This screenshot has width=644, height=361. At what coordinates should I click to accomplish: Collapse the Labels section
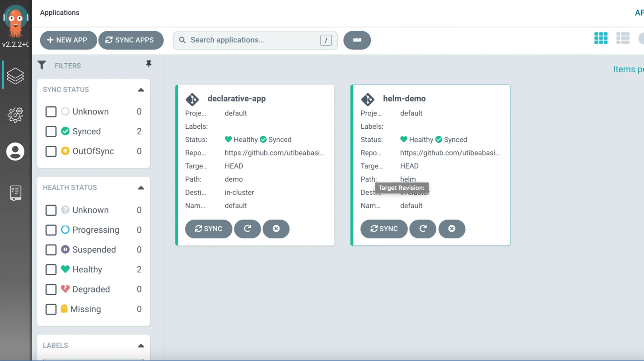(x=141, y=346)
